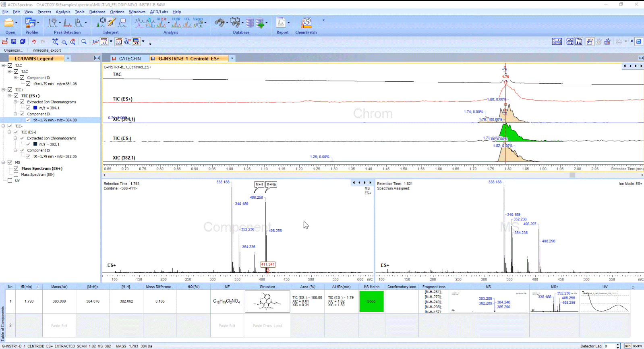Click the Save disk icon
The height and width of the screenshot is (349, 644).
pyautogui.click(x=14, y=42)
